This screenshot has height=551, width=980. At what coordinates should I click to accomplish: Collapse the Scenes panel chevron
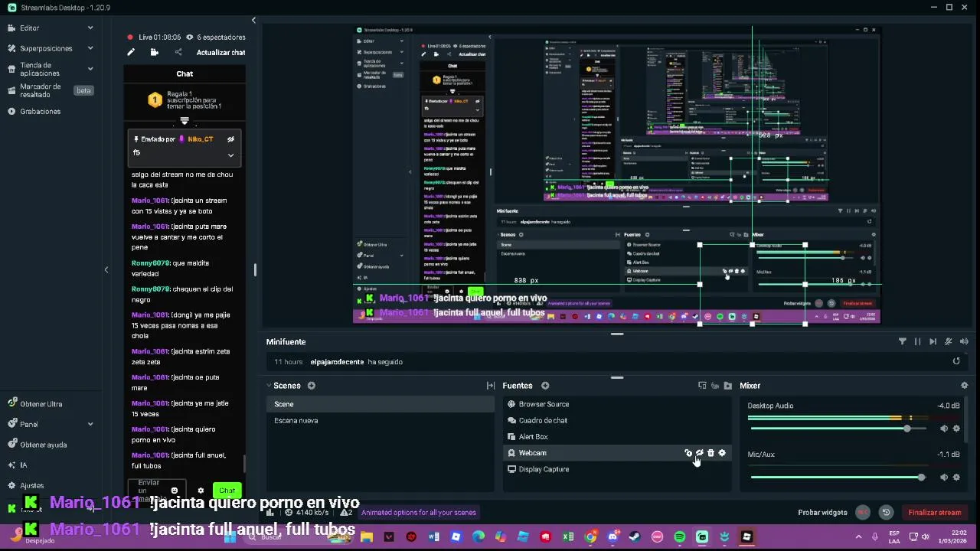269,386
